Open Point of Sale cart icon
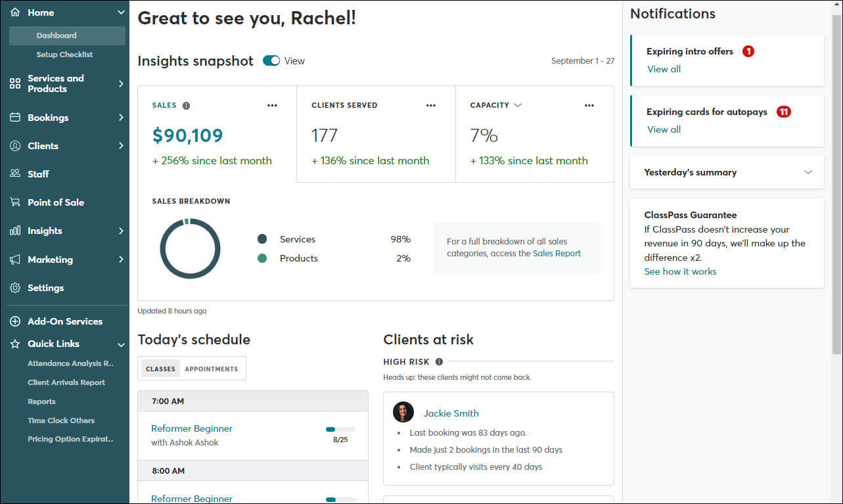843x504 pixels. pos(14,202)
